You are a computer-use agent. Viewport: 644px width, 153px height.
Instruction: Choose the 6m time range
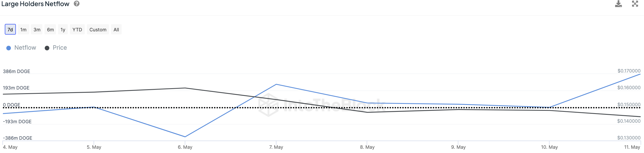pyautogui.click(x=50, y=29)
